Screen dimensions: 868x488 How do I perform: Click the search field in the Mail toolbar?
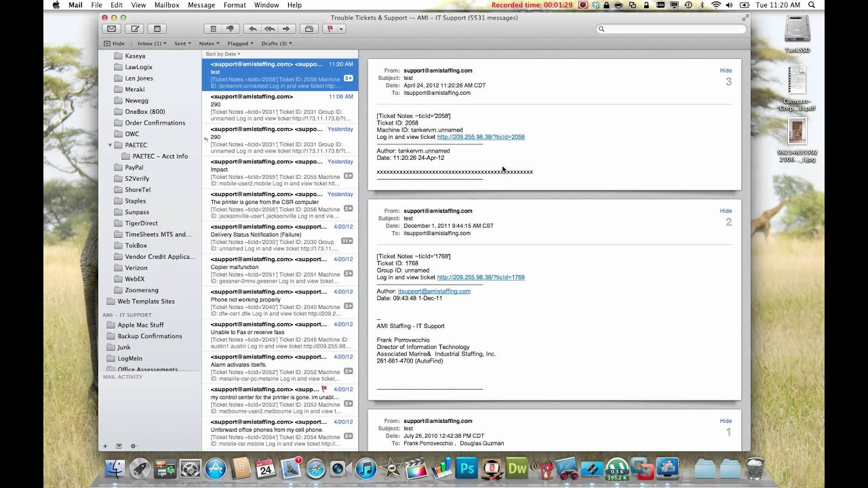point(671,29)
